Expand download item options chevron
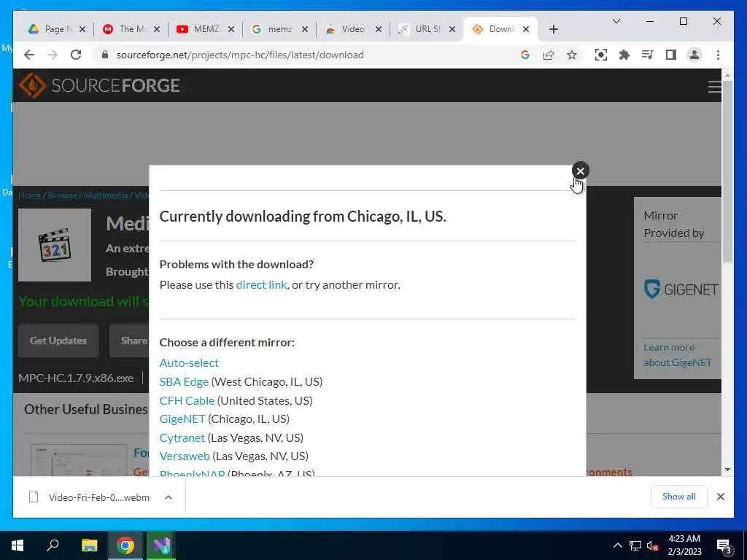 click(x=169, y=497)
